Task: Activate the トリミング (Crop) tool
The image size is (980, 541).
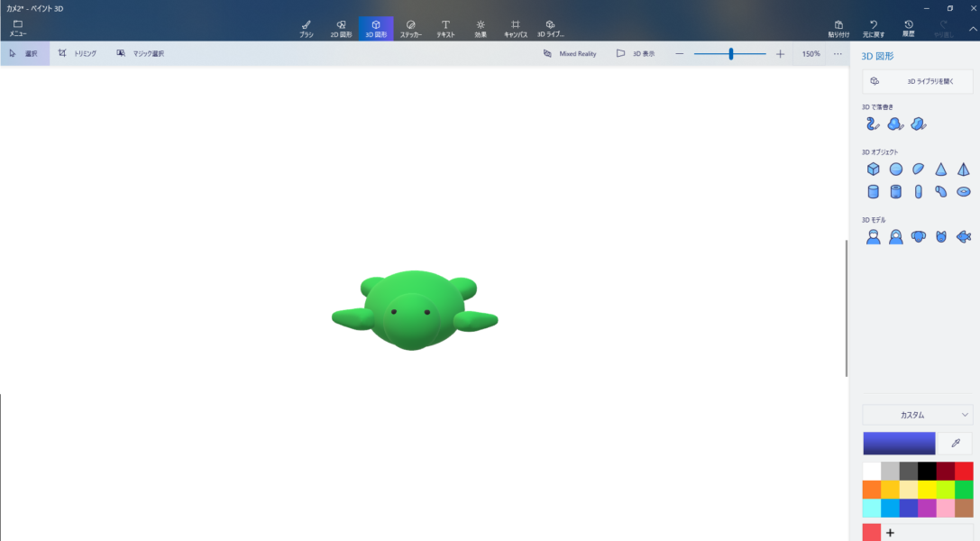Action: coord(78,54)
